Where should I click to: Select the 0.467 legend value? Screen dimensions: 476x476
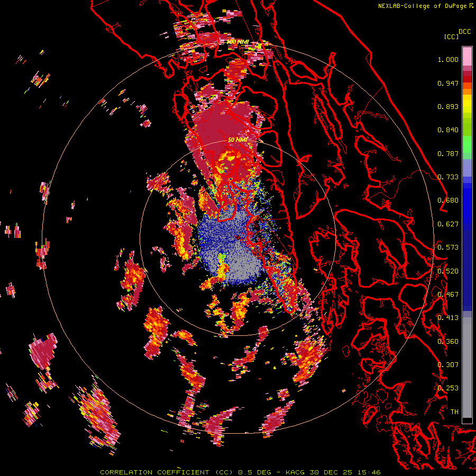click(448, 295)
